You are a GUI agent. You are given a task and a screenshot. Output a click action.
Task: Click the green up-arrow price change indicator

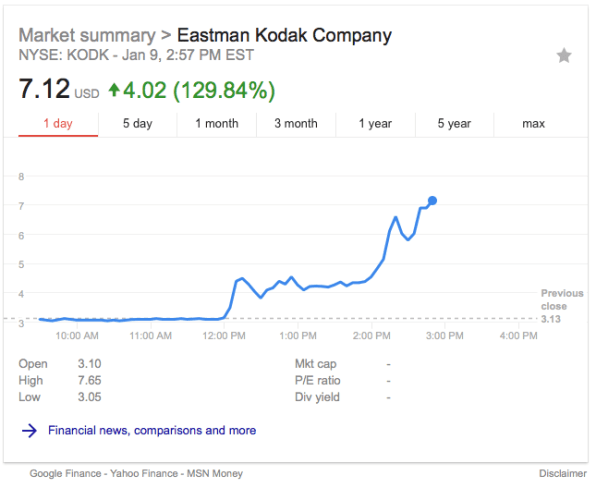(x=114, y=90)
